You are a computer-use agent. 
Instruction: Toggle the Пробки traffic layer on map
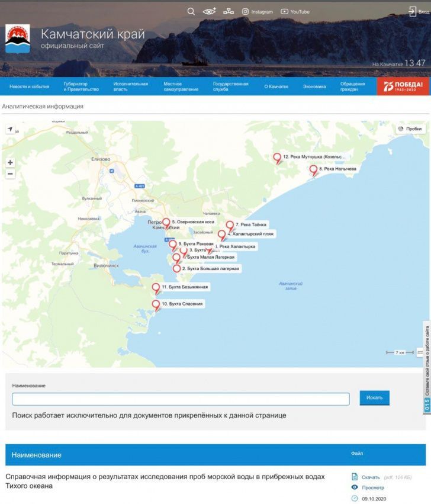point(410,129)
